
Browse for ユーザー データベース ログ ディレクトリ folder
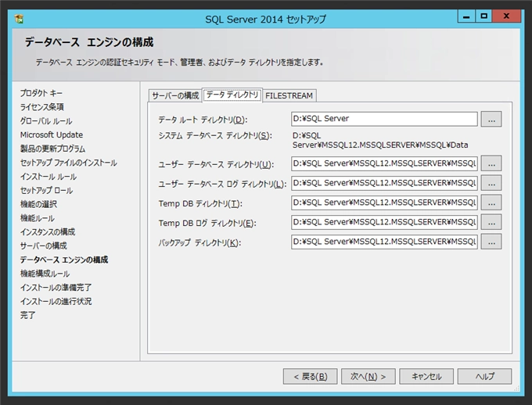(491, 183)
